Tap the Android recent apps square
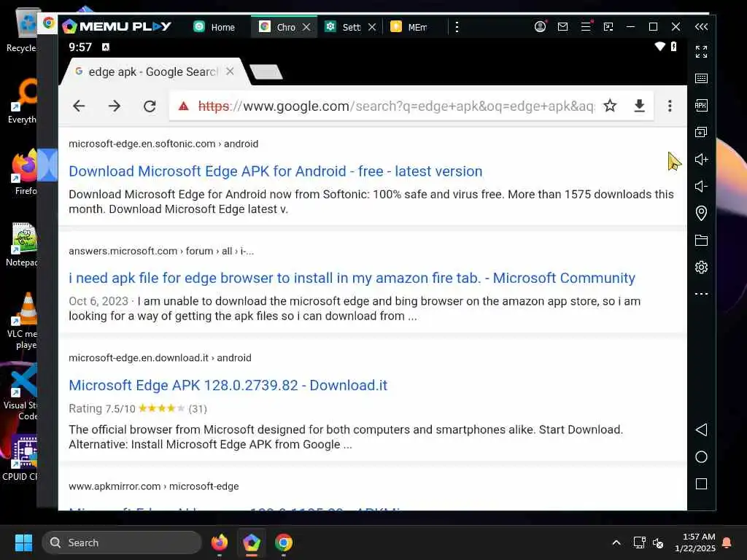The width and height of the screenshot is (747, 560). pos(701,484)
